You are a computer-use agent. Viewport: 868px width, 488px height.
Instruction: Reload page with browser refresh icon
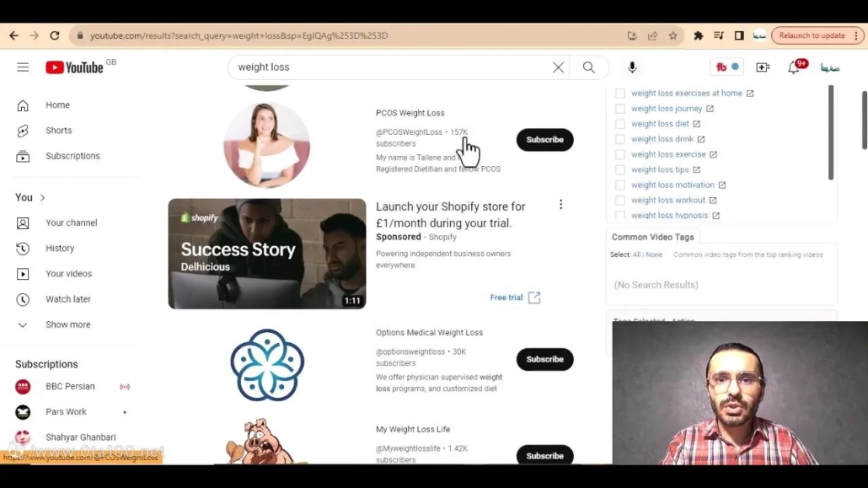[x=55, y=35]
